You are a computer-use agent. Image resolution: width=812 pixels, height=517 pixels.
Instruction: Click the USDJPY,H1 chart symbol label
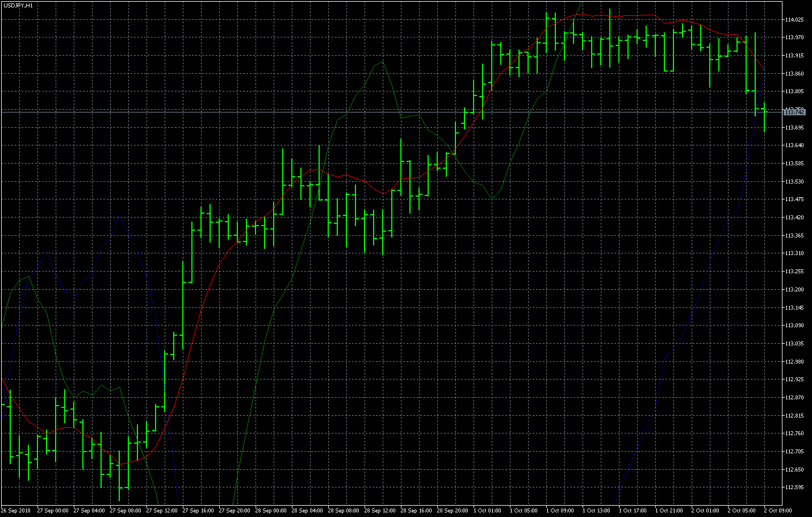pyautogui.click(x=18, y=5)
